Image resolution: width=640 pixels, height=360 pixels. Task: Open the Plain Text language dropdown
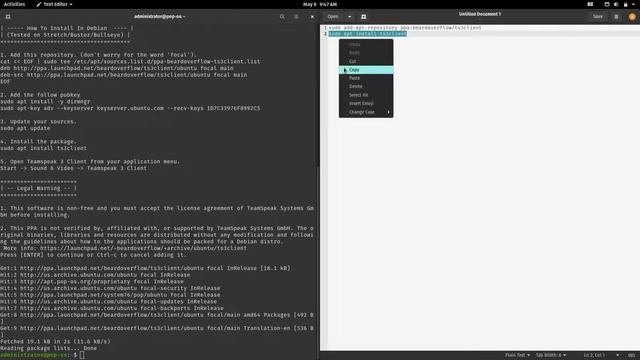(517, 355)
